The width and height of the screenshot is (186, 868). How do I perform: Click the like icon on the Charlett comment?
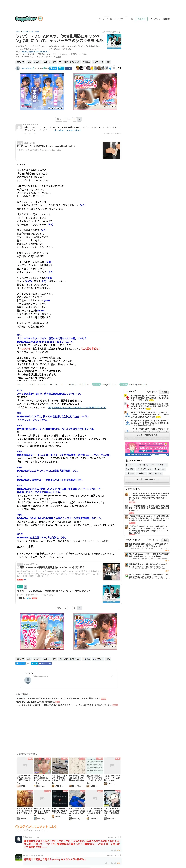pyautogui.click(x=115, y=863)
